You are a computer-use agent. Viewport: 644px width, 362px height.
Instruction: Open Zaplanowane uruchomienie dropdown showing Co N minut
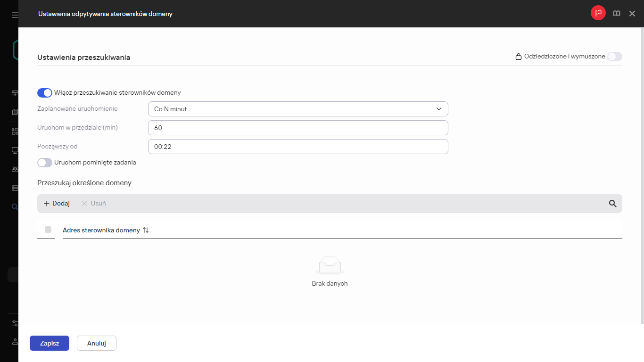tap(297, 109)
